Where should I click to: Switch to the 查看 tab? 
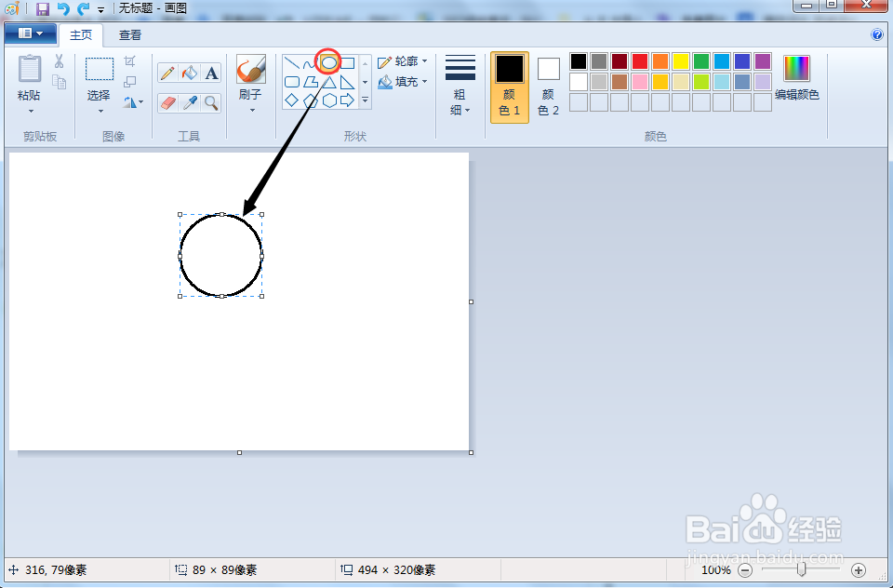(130, 35)
